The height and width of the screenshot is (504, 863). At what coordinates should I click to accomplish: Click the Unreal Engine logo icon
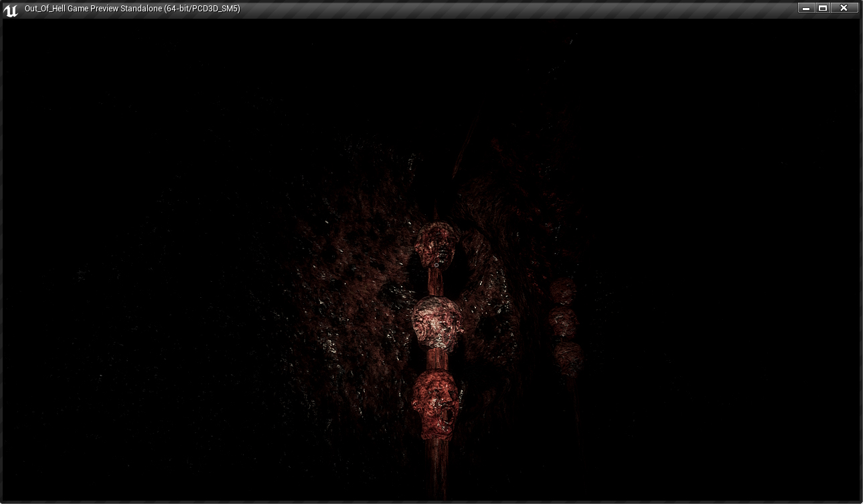11,9
